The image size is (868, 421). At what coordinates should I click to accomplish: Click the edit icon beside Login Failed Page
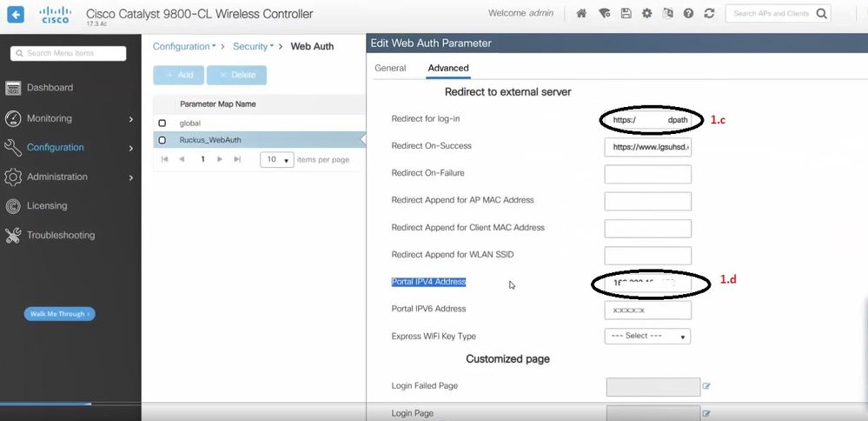pos(706,386)
